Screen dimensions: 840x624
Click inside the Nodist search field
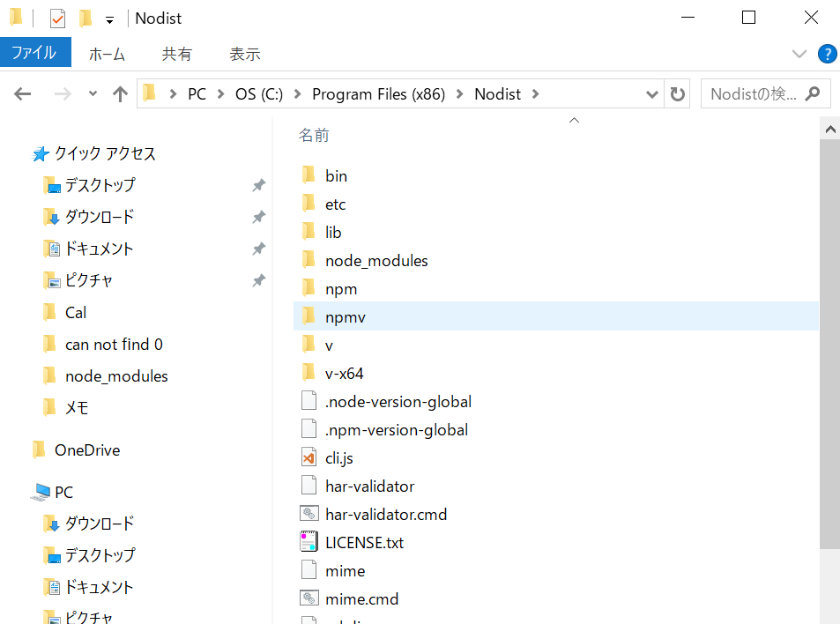point(754,93)
